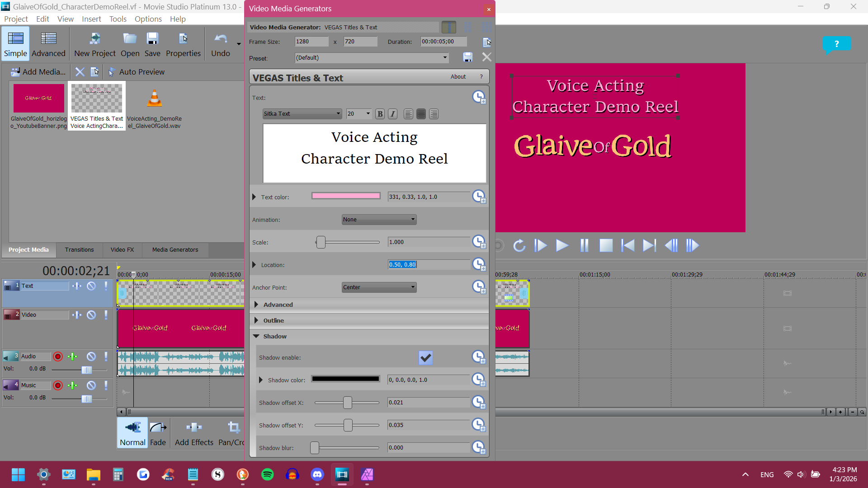This screenshot has height=488, width=868.
Task: Click the About link in Titles & Text
Action: pyautogui.click(x=458, y=77)
